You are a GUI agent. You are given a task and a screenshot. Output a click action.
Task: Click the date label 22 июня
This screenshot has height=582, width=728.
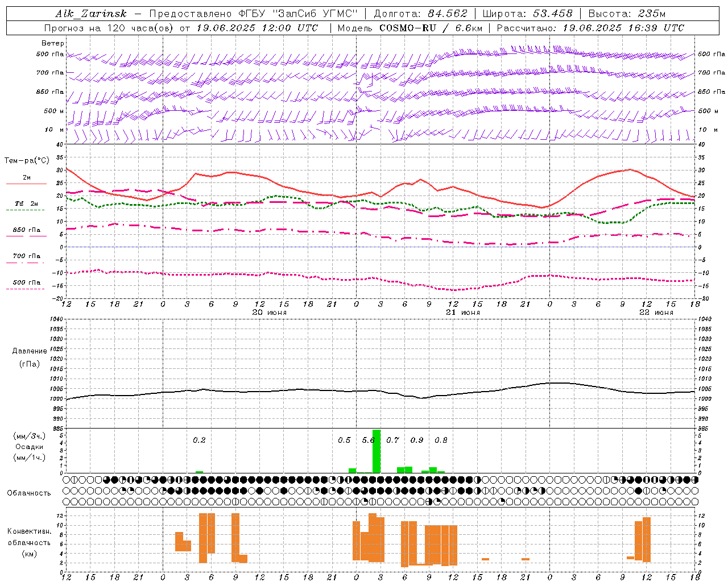[x=656, y=313]
